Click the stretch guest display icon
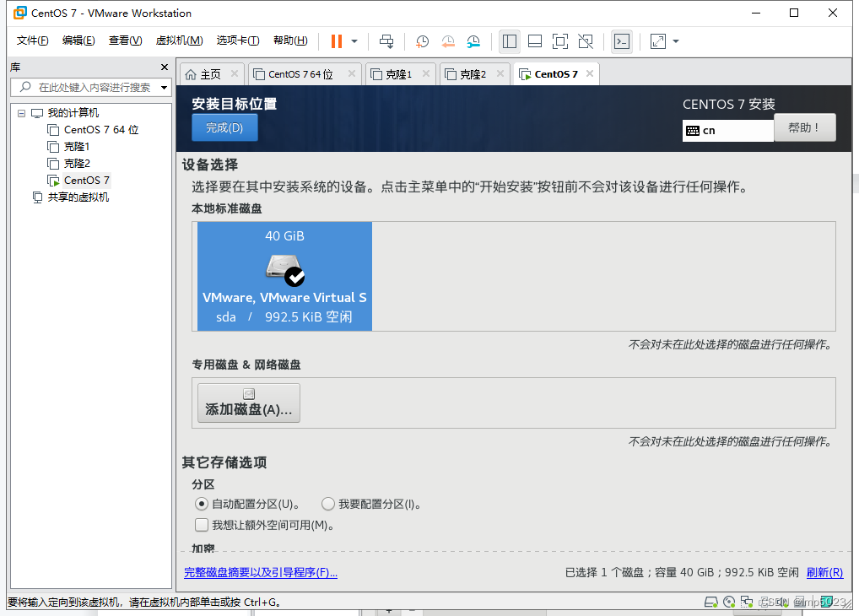This screenshot has width=859, height=616. pyautogui.click(x=658, y=41)
